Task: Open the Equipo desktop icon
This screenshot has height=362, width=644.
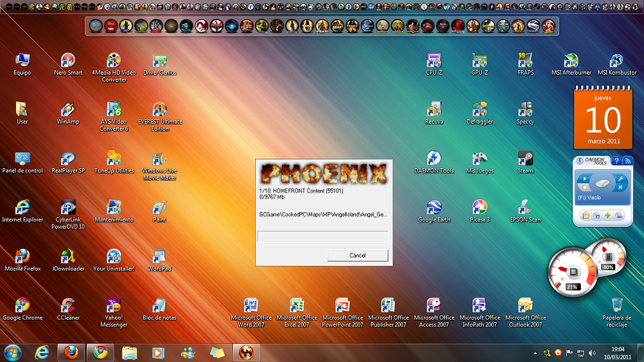Action: click(22, 65)
